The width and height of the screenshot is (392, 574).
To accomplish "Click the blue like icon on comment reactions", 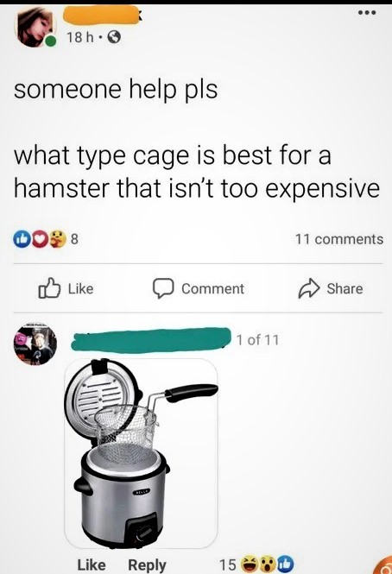I will point(286,565).
